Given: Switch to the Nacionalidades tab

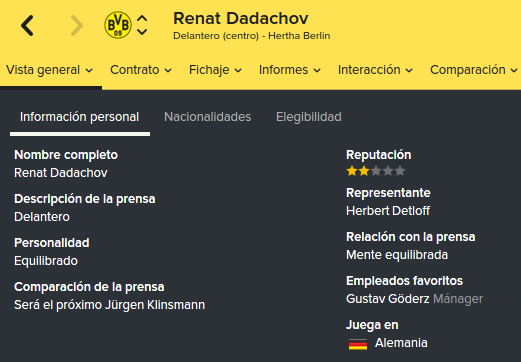Looking at the screenshot, I should pos(207,117).
